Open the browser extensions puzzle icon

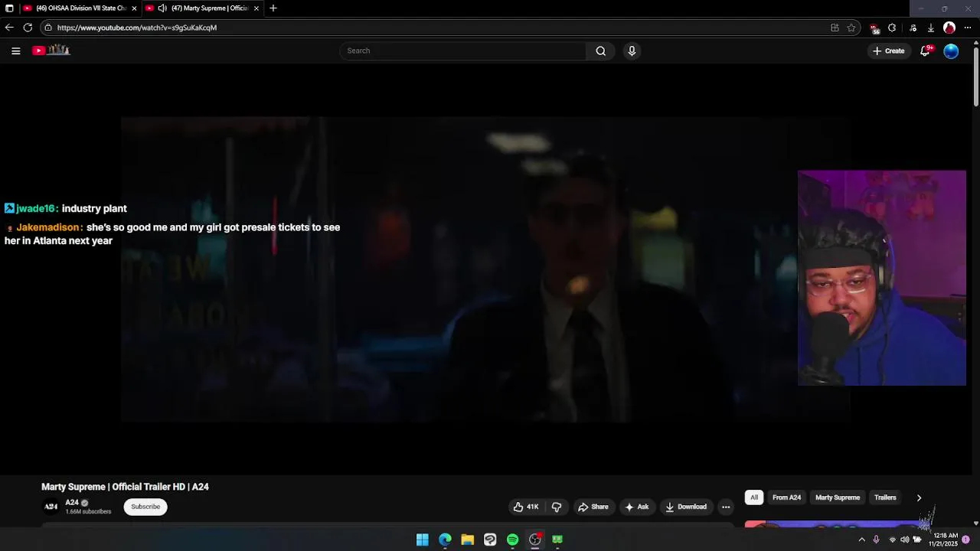pyautogui.click(x=892, y=28)
